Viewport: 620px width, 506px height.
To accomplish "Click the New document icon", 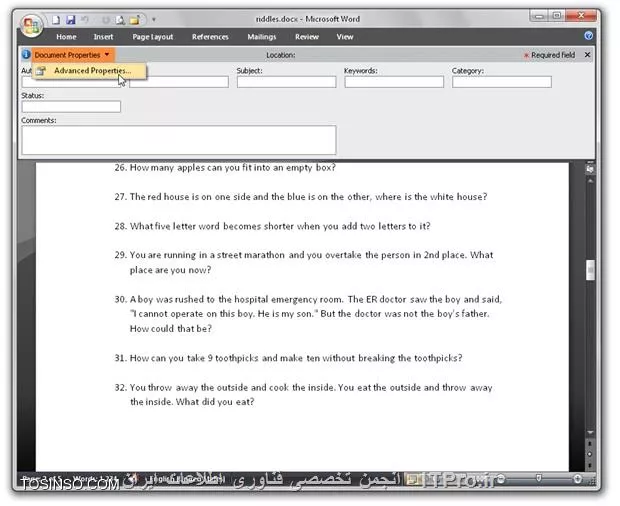I will (56, 19).
